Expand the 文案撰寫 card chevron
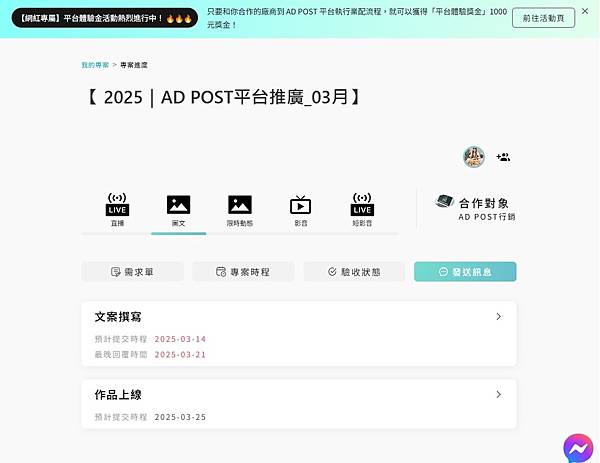The image size is (600, 463). [498, 316]
